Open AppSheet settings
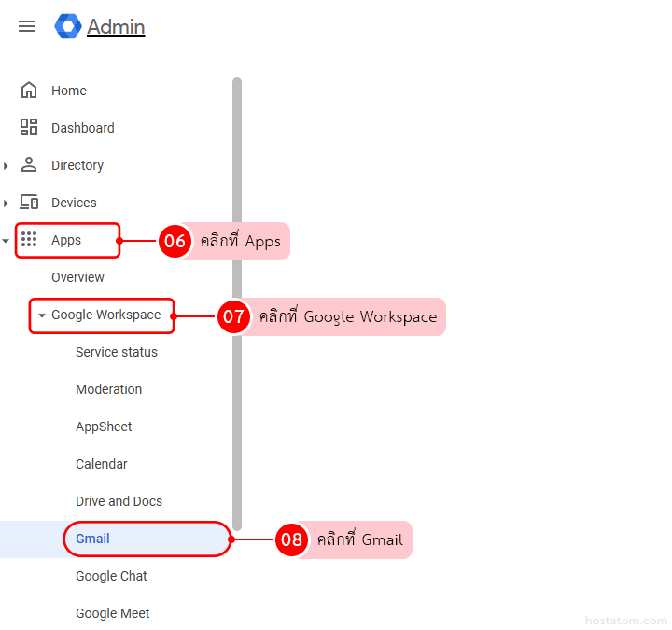Image resolution: width=672 pixels, height=630 pixels. [x=104, y=427]
